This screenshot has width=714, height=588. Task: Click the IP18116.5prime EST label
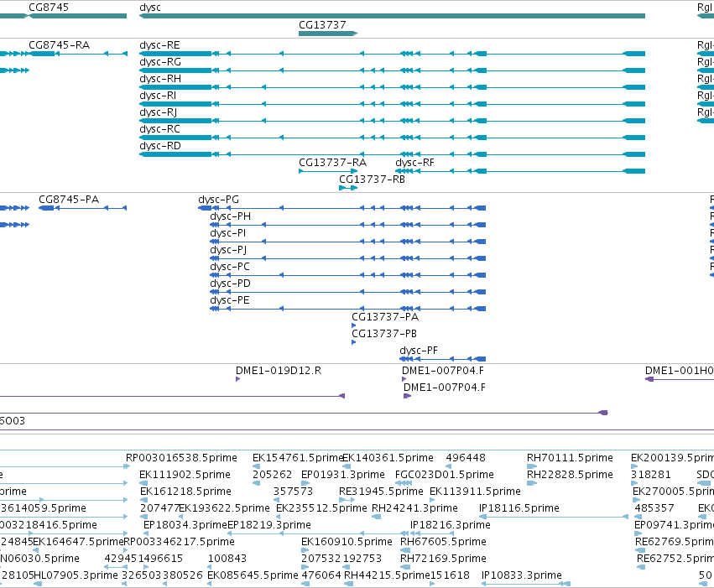click(x=519, y=508)
